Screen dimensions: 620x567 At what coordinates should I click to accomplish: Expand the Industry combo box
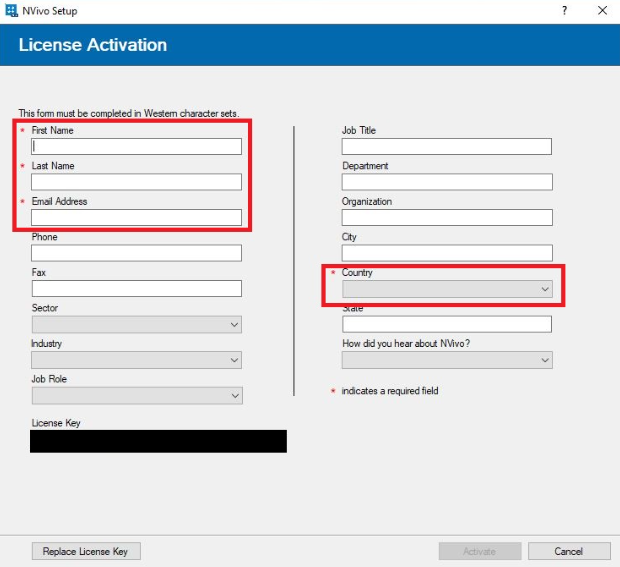click(136, 360)
